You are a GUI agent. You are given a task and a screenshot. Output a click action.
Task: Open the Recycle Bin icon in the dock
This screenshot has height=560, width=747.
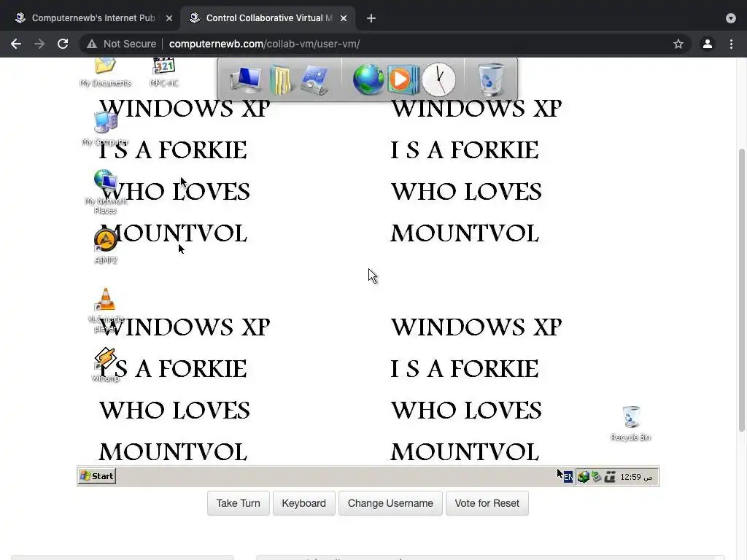click(490, 79)
